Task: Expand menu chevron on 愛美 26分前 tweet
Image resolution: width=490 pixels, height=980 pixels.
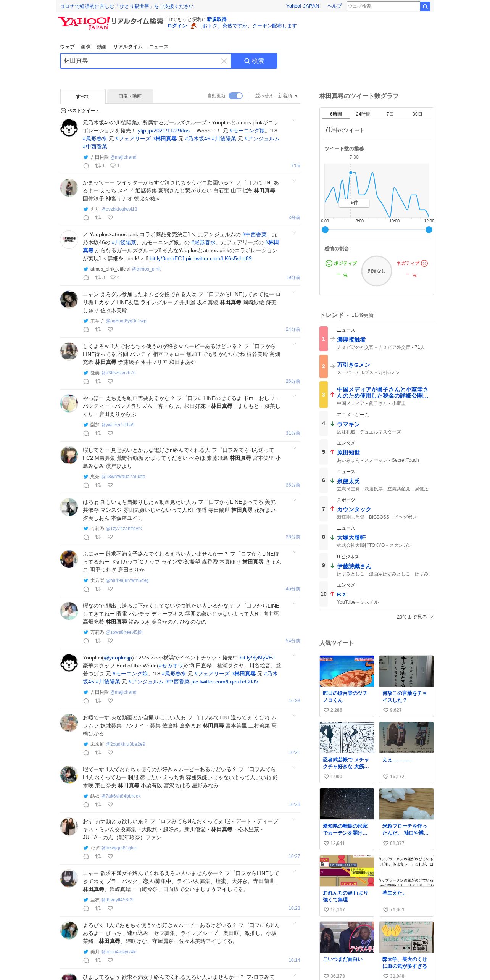Action: (x=294, y=344)
